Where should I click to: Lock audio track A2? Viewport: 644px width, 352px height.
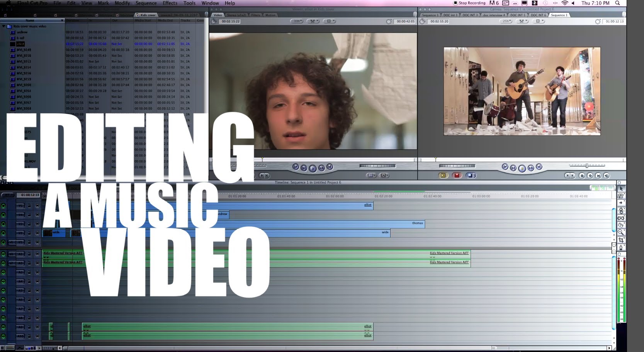click(29, 263)
